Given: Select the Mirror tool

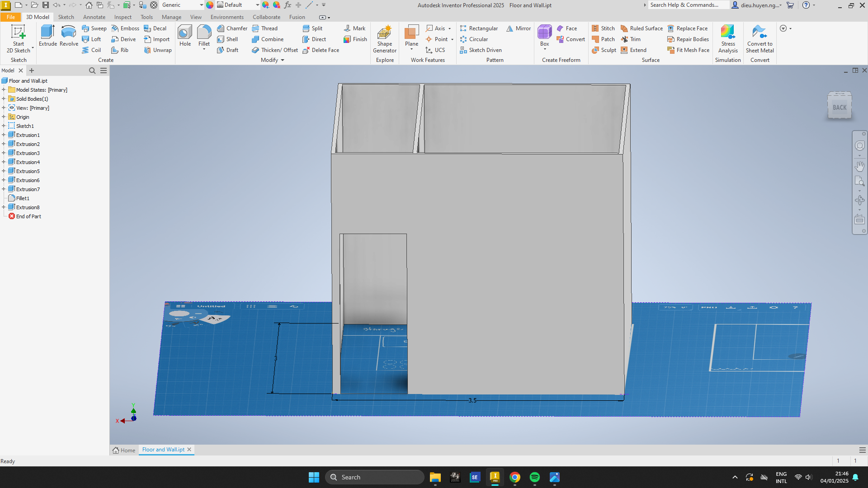Looking at the screenshot, I should click(x=519, y=28).
